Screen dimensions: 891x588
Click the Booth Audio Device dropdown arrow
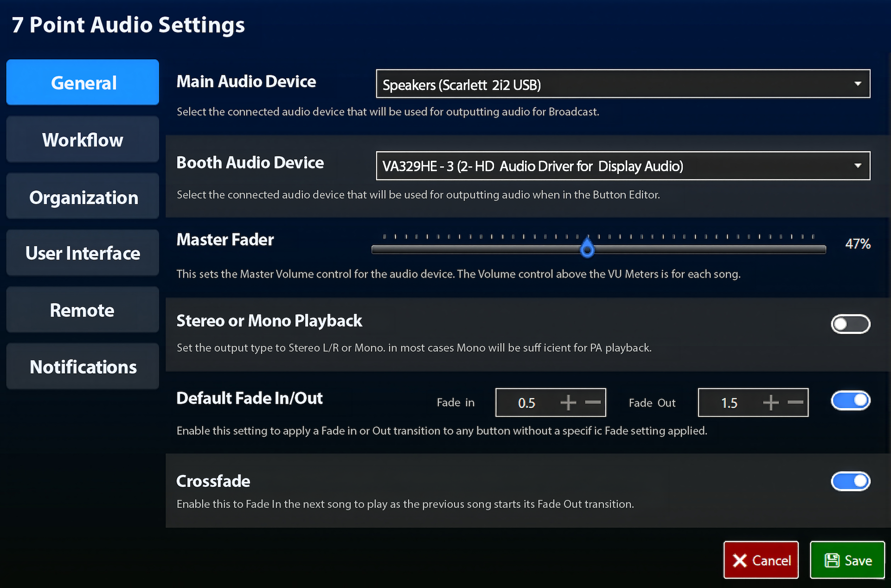pyautogui.click(x=858, y=166)
